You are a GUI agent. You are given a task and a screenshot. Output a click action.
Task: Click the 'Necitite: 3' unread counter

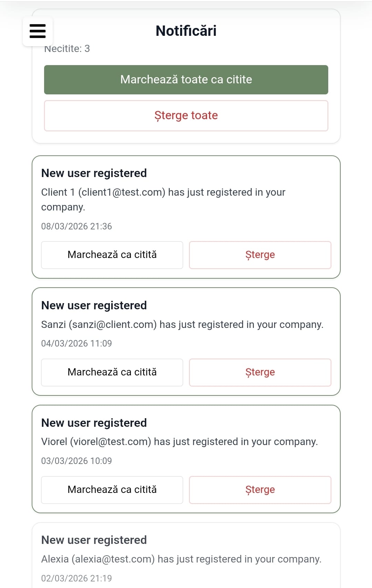click(x=67, y=49)
